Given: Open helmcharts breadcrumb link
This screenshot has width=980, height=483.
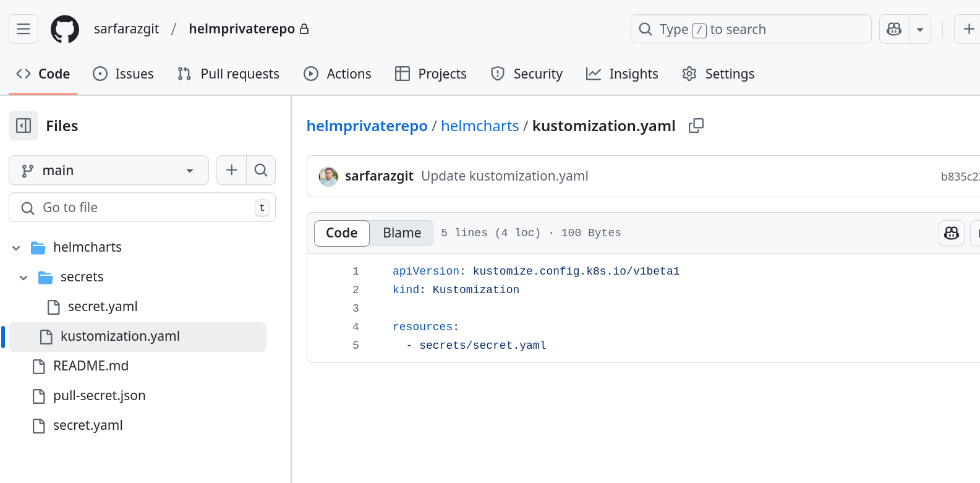Looking at the screenshot, I should pos(480,126).
